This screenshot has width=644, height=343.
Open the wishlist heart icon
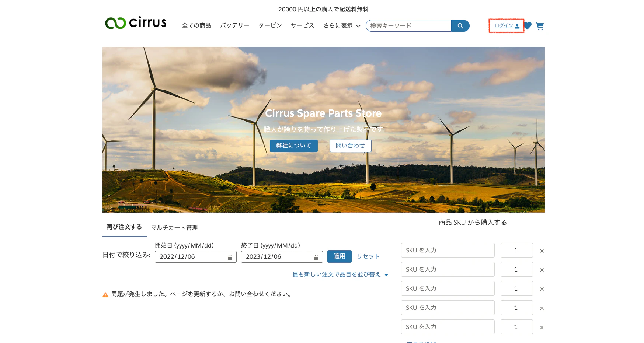528,25
